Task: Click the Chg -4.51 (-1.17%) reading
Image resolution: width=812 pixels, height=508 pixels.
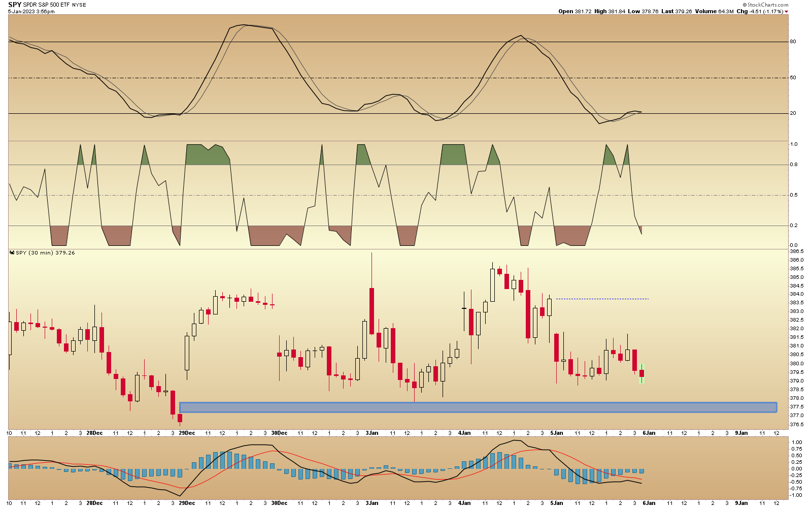Action: click(760, 11)
